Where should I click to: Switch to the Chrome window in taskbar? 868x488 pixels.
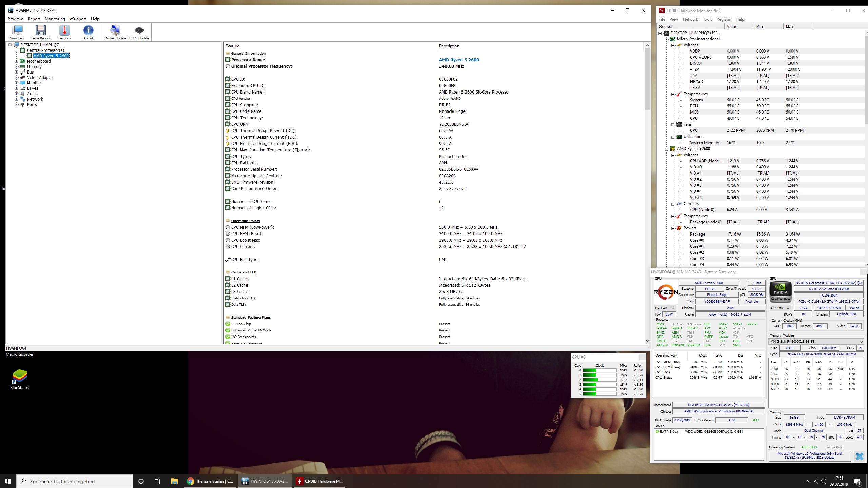click(210, 481)
